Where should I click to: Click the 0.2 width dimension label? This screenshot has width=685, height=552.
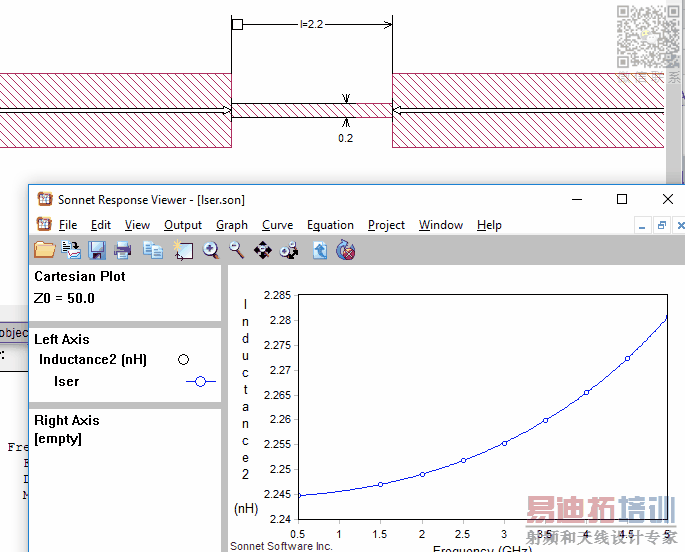pyautogui.click(x=345, y=138)
